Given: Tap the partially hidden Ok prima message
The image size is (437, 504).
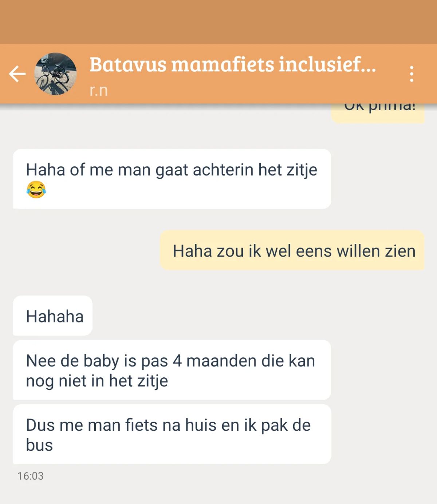Looking at the screenshot, I should point(378,114).
